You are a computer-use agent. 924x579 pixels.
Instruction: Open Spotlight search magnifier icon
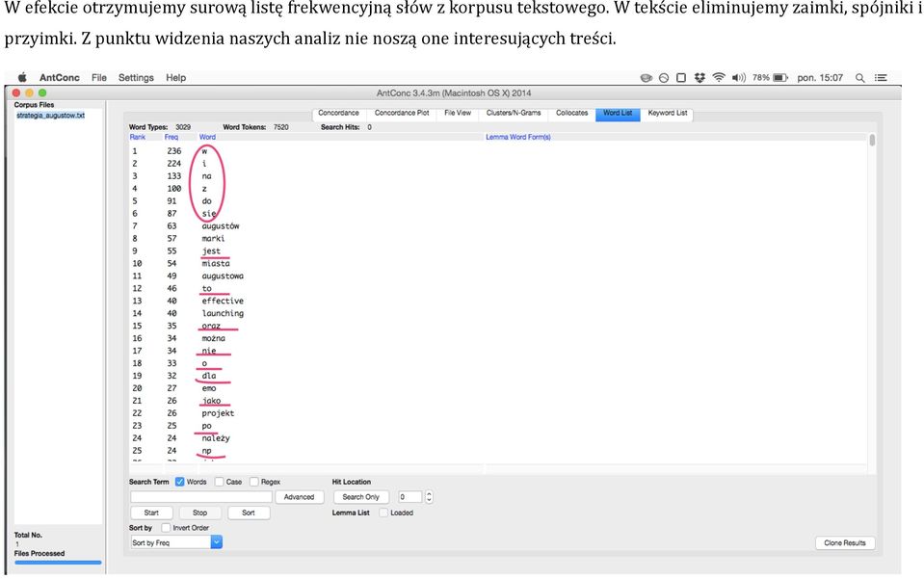coord(859,78)
